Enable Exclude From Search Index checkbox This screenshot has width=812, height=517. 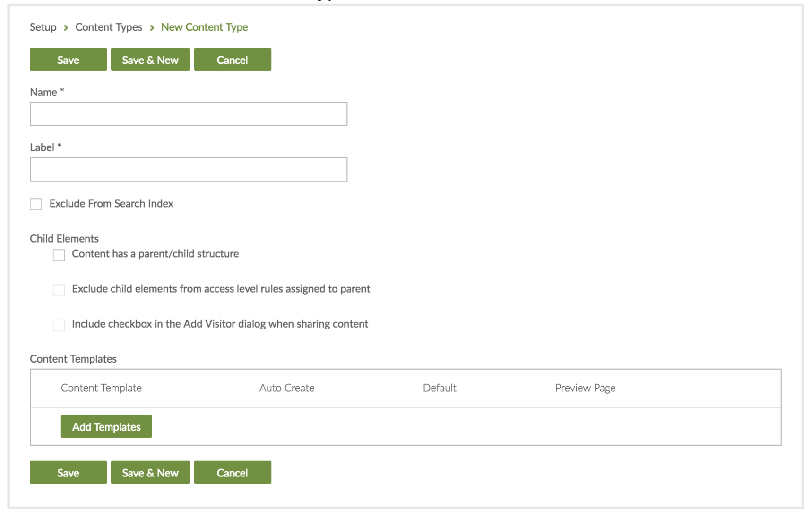pyautogui.click(x=36, y=204)
